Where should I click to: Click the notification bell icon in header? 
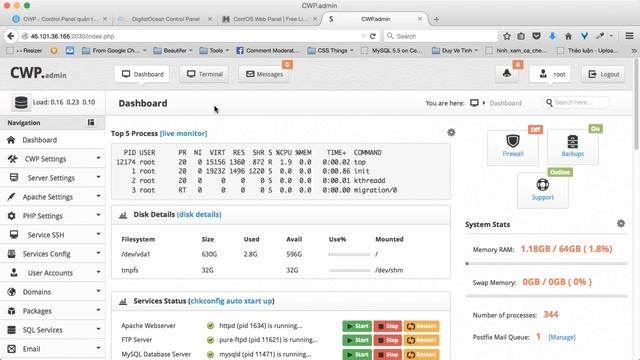click(507, 74)
